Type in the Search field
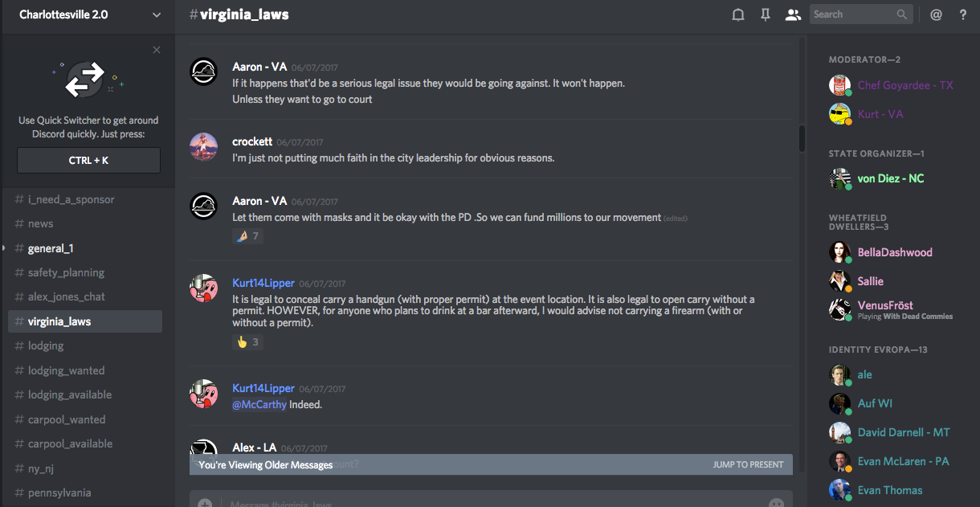The image size is (980, 507). click(x=851, y=14)
